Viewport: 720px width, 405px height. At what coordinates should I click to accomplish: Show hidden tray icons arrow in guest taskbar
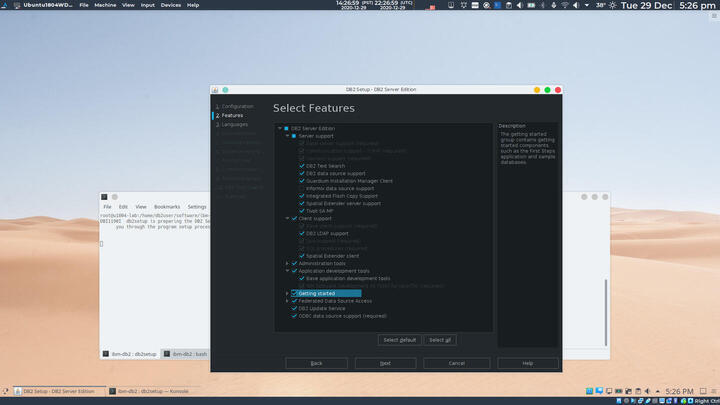point(658,391)
